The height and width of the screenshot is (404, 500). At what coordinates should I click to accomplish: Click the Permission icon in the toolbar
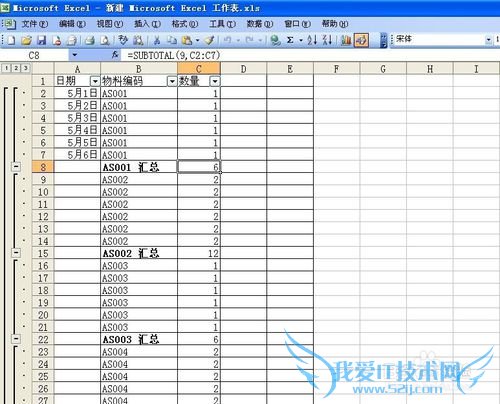tap(57, 40)
